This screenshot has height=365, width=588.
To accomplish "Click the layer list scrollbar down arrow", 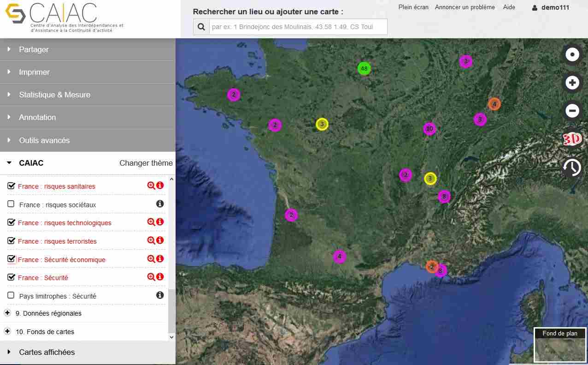I will click(172, 337).
